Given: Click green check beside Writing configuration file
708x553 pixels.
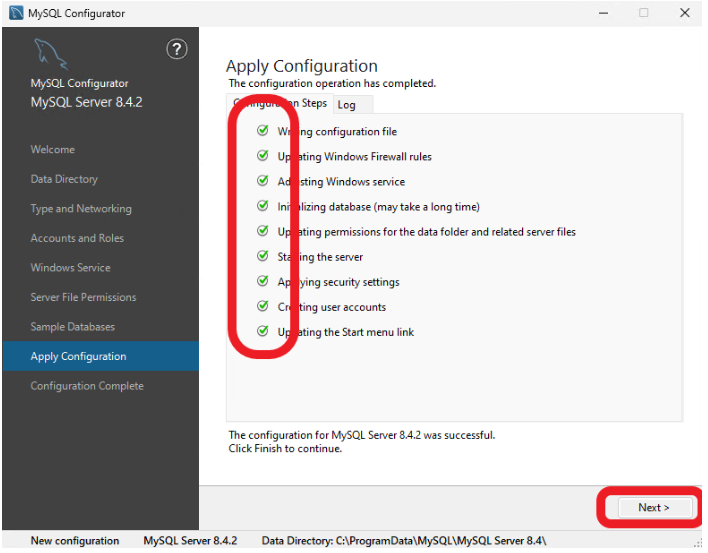Looking at the screenshot, I should click(x=262, y=131).
